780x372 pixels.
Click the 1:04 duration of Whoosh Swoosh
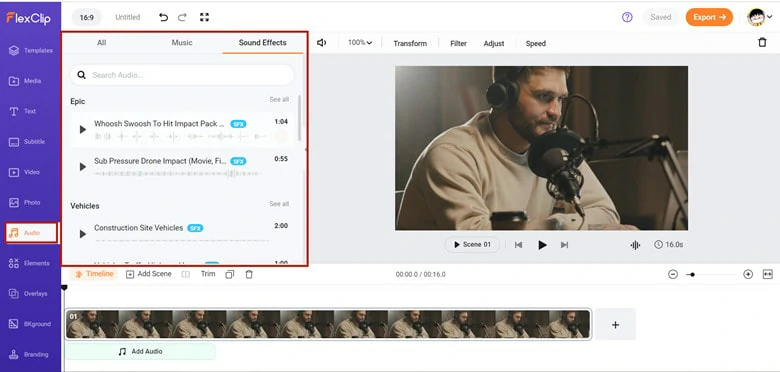coord(281,121)
